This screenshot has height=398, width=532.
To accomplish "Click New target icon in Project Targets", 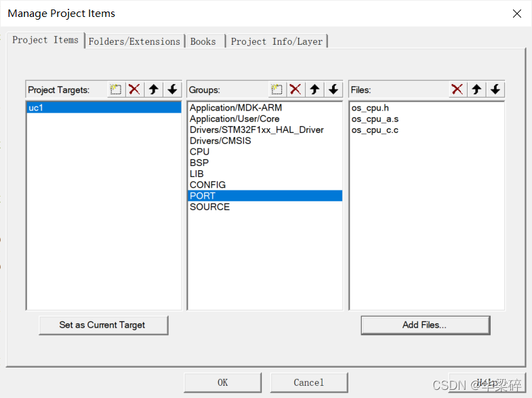I will [x=116, y=89].
